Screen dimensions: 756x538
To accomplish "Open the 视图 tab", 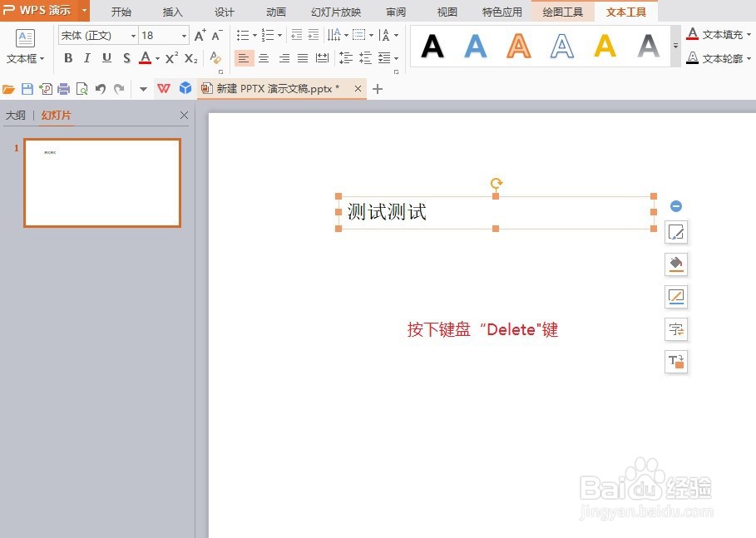I will 447,12.
